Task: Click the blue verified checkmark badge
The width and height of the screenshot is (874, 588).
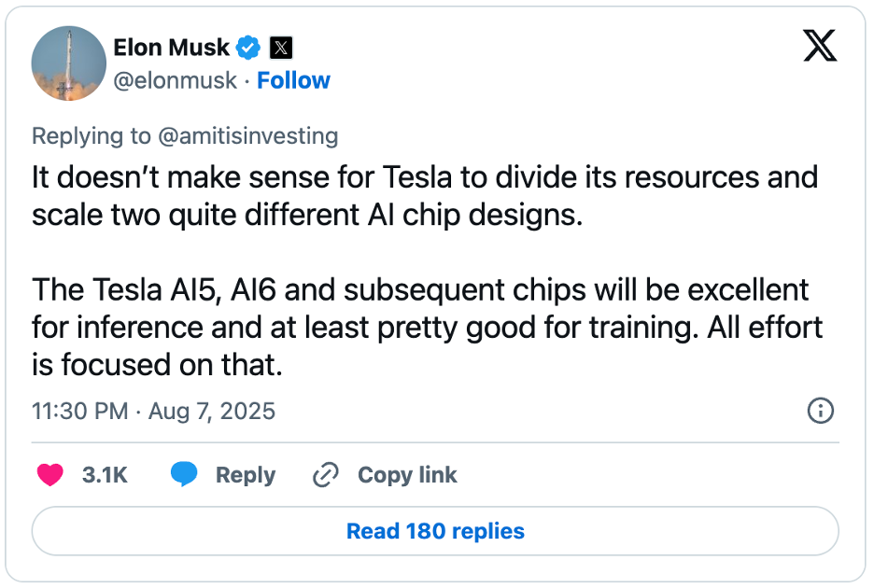Action: click(249, 47)
